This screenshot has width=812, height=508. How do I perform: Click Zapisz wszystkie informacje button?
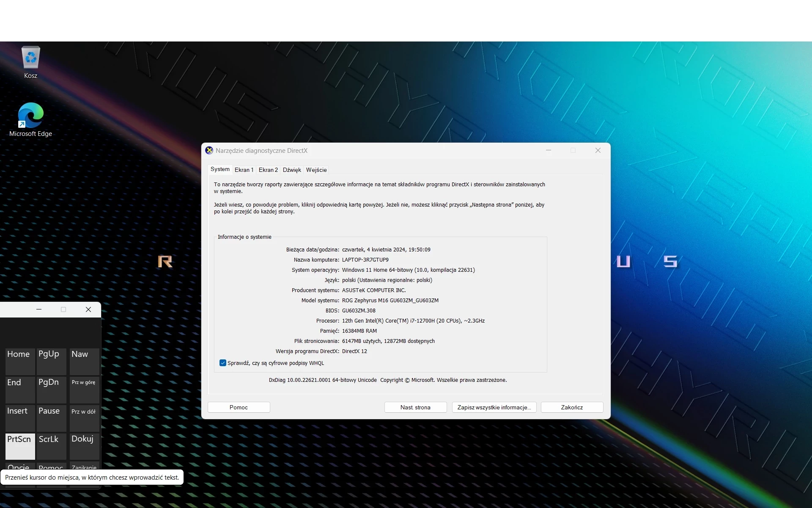click(x=494, y=407)
